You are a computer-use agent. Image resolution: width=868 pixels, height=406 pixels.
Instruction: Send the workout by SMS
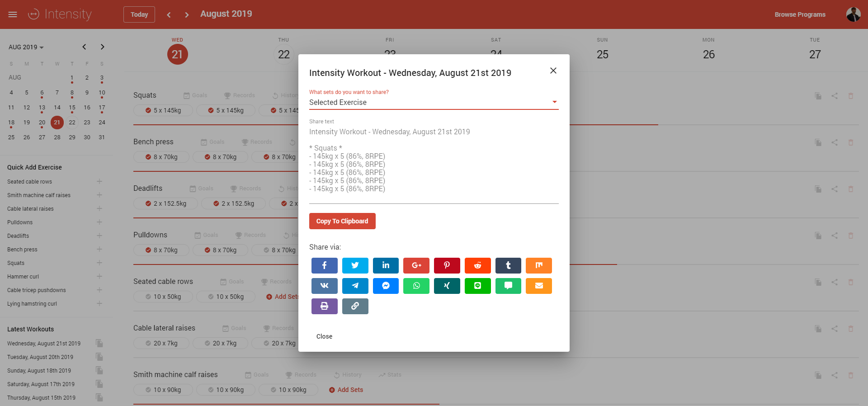click(508, 286)
